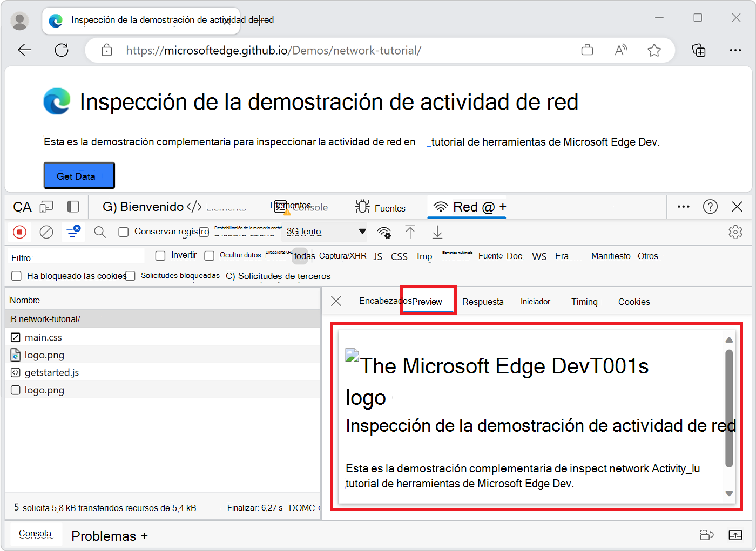Open the Iniciador tab

pyautogui.click(x=535, y=302)
